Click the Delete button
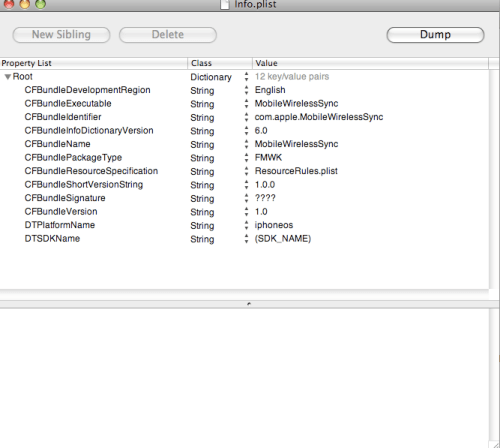The height and width of the screenshot is (448, 500). pyautogui.click(x=168, y=35)
